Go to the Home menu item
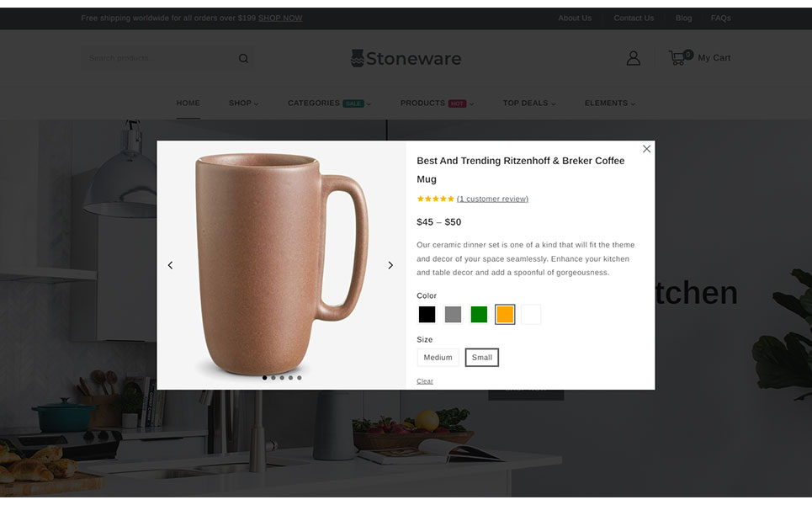 pos(188,103)
